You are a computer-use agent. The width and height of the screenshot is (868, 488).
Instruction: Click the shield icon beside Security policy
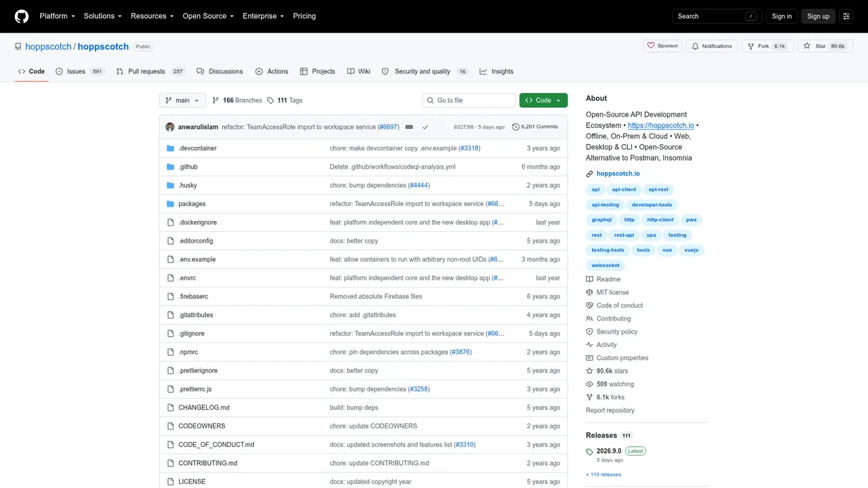click(590, 331)
